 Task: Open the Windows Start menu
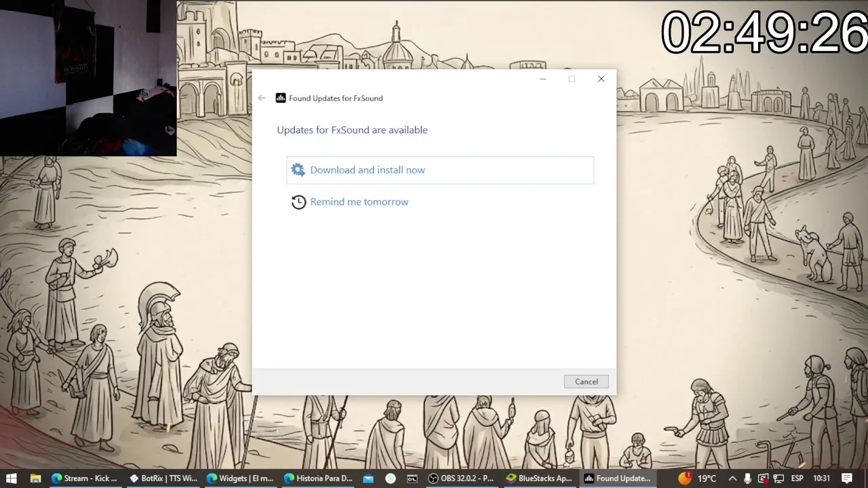click(x=12, y=479)
